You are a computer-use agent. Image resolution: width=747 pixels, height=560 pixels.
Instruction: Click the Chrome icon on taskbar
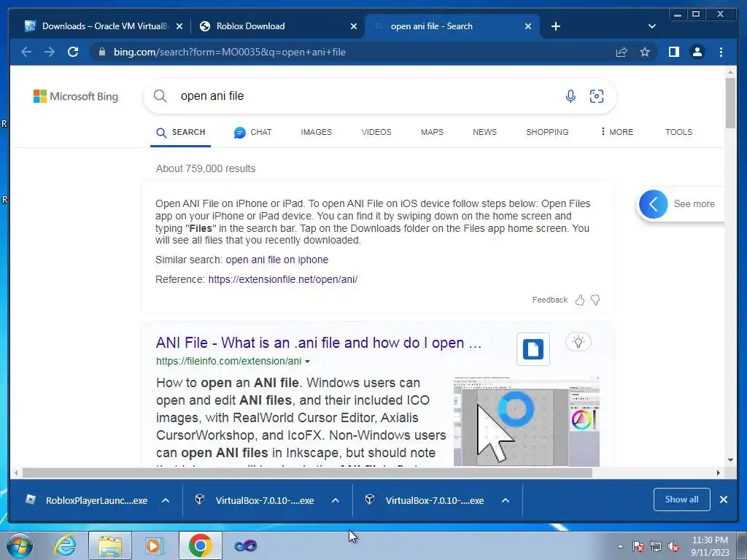point(200,545)
